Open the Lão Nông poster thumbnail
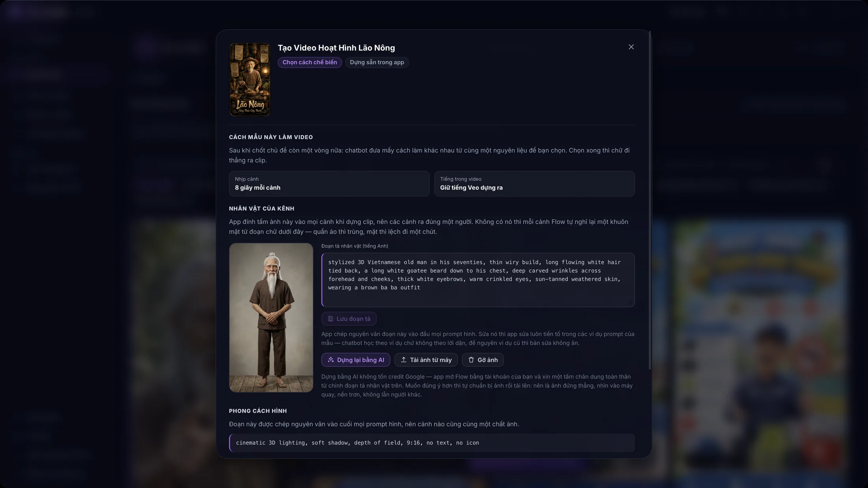The height and width of the screenshot is (488, 868). coord(250,80)
